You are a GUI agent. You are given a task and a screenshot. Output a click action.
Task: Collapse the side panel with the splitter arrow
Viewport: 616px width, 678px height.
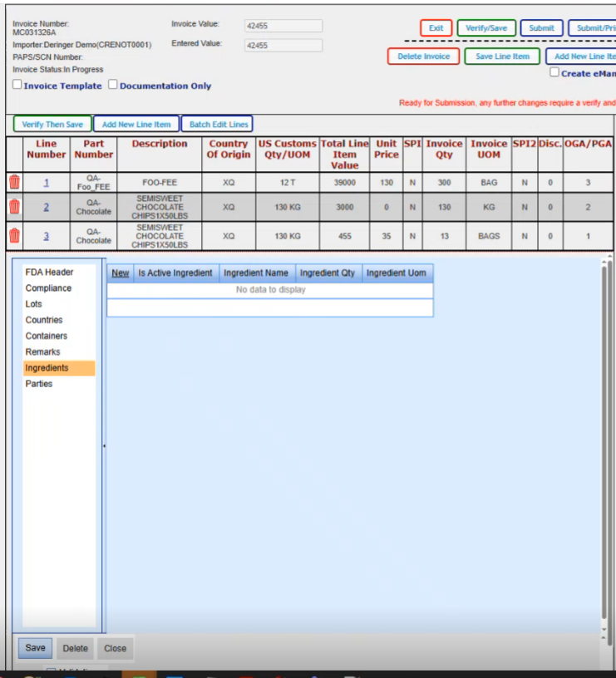[104, 446]
